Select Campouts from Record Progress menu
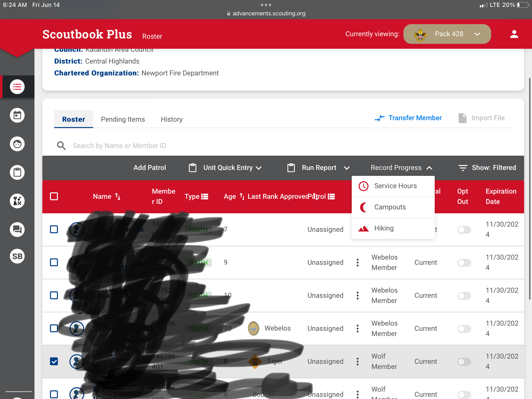 coord(390,207)
